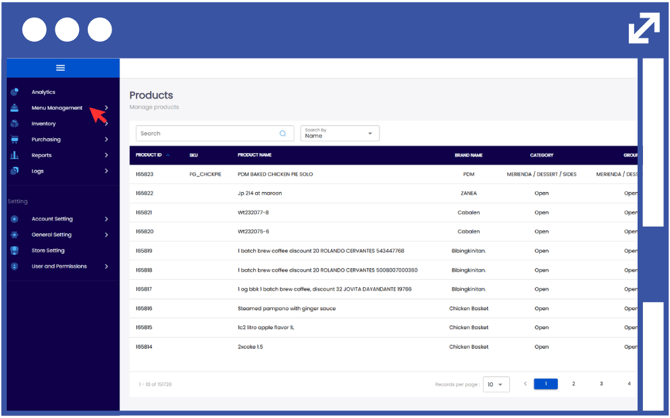Image resolution: width=670 pixels, height=418 pixels.
Task: Open the Records per page dropdown
Action: coord(496,384)
